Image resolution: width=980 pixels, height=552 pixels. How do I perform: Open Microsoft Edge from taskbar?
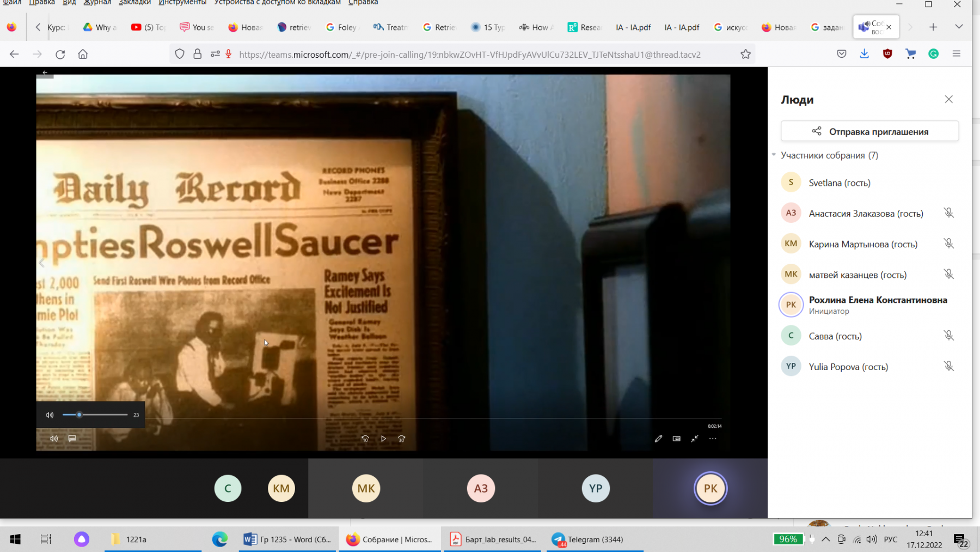click(220, 539)
